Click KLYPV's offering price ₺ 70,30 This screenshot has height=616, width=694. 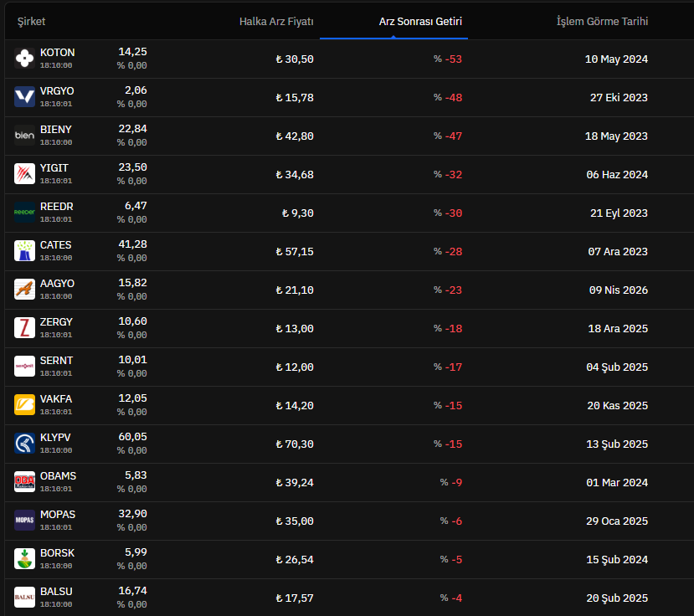(295, 444)
